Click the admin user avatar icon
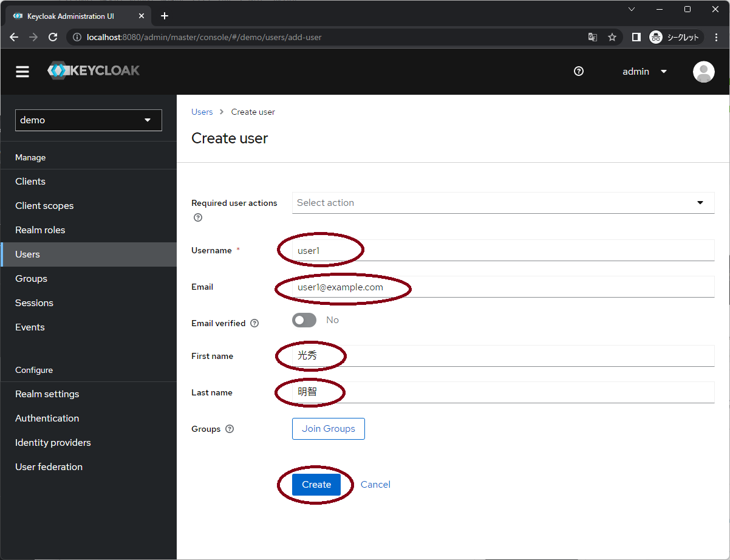730x560 pixels. click(x=703, y=71)
